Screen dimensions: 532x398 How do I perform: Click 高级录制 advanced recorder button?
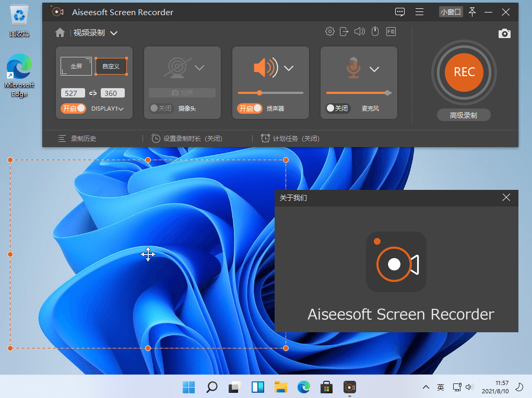[x=464, y=115]
